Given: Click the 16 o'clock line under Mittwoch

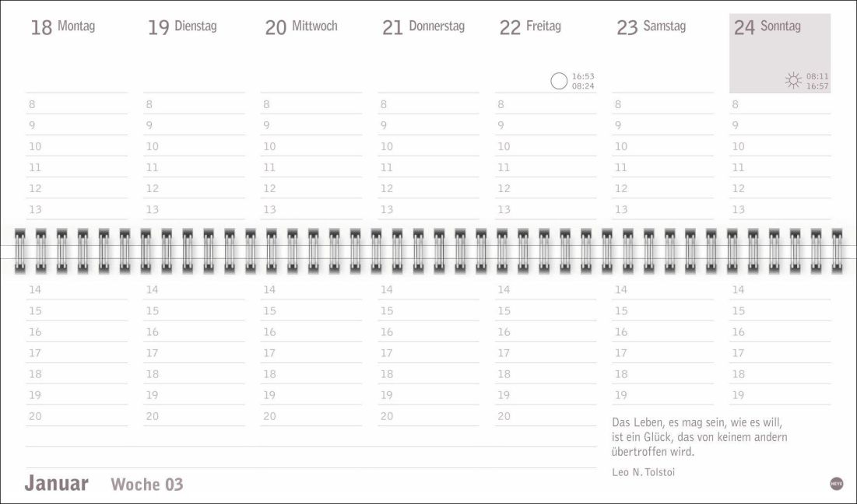Looking at the screenshot, I should click(x=311, y=332).
